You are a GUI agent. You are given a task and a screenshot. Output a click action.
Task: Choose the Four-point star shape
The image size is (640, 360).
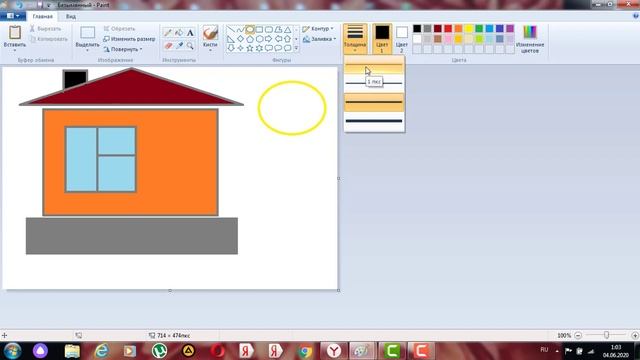(x=240, y=48)
